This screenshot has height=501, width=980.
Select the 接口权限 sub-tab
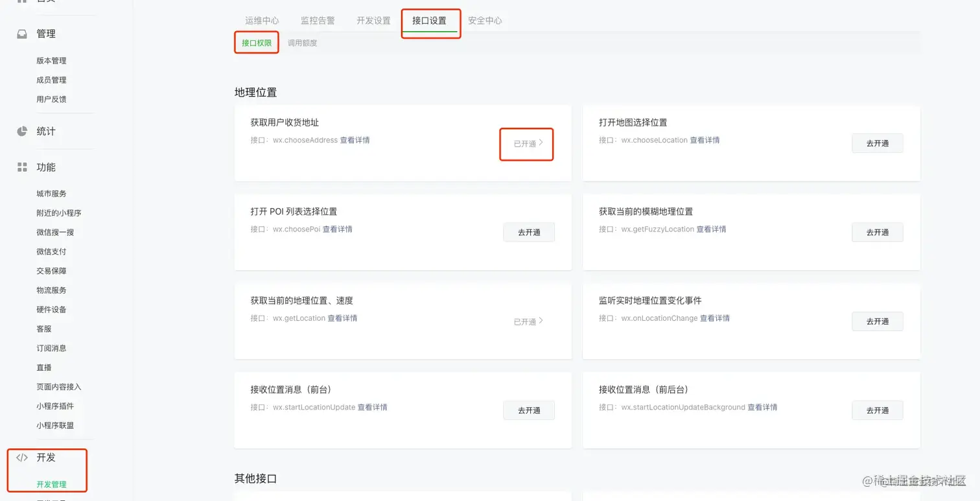(257, 43)
